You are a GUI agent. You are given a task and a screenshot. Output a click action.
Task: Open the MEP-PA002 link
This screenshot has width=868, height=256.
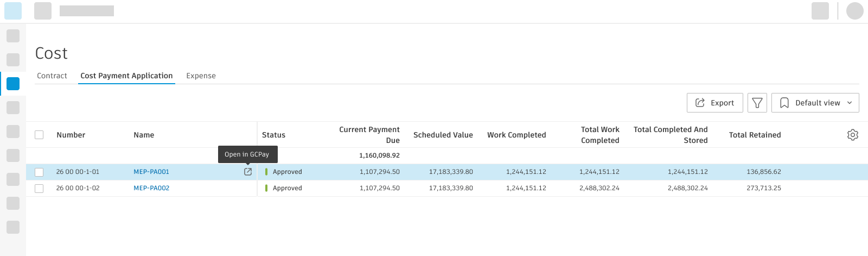point(151,188)
